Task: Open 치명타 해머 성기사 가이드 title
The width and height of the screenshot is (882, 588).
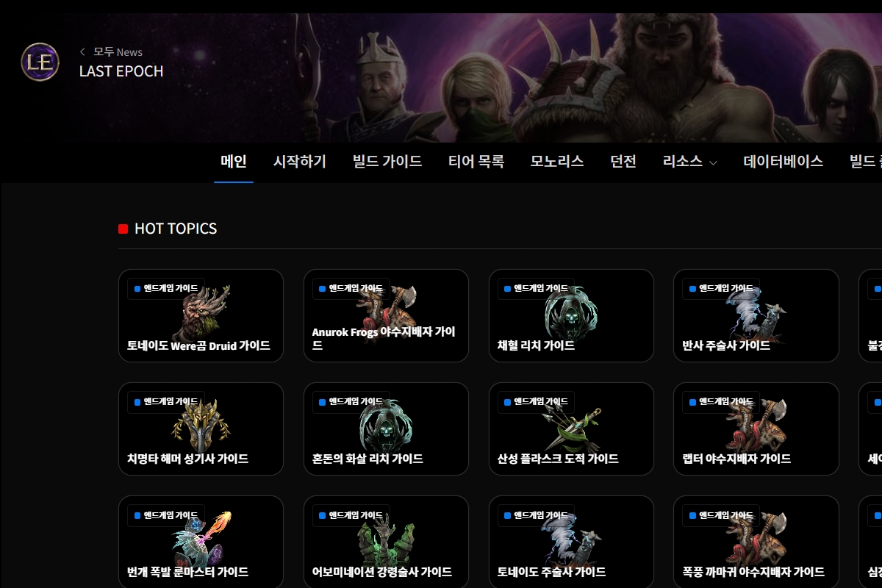Action: pyautogui.click(x=187, y=459)
